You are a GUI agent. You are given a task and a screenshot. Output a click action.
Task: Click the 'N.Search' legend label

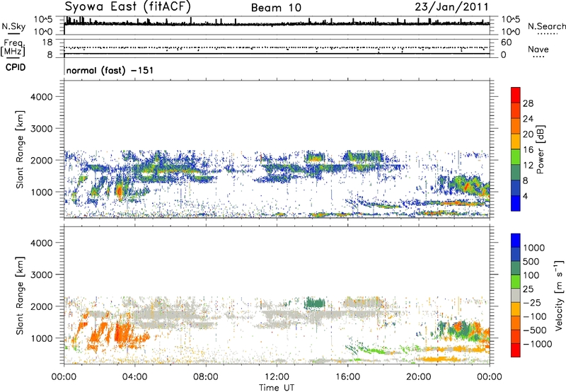pos(546,26)
